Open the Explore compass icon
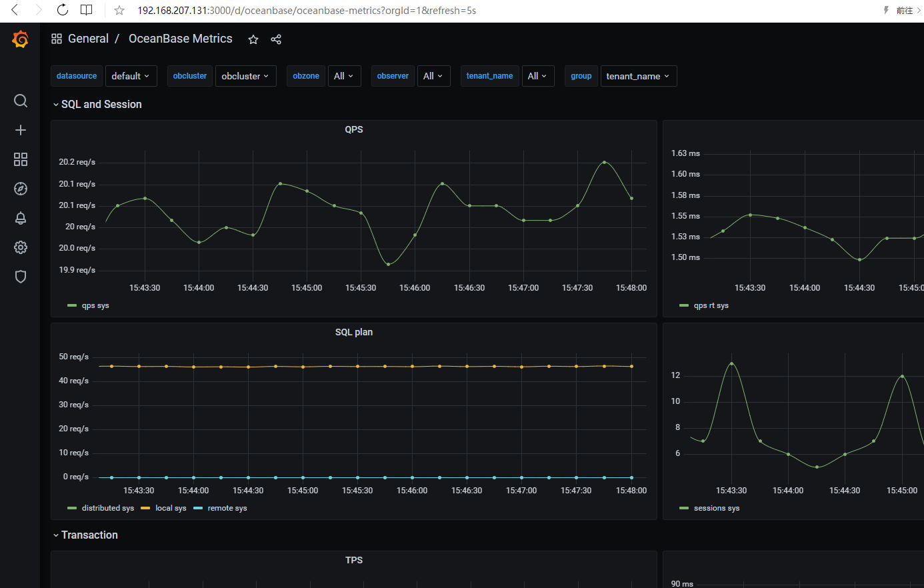The image size is (924, 588). coord(21,189)
